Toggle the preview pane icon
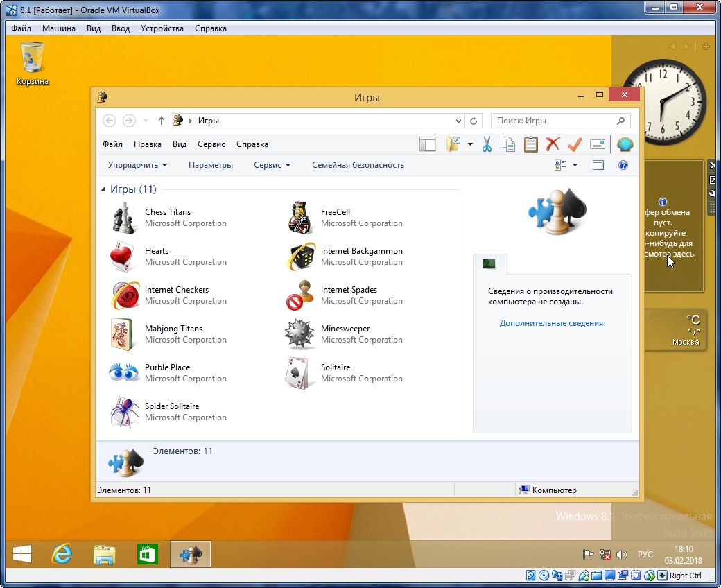The height and width of the screenshot is (588, 721). 598,165
